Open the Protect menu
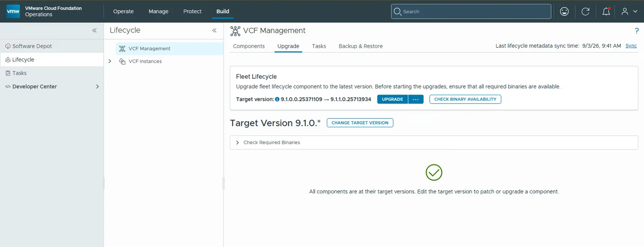This screenshot has height=247, width=644. (x=192, y=11)
